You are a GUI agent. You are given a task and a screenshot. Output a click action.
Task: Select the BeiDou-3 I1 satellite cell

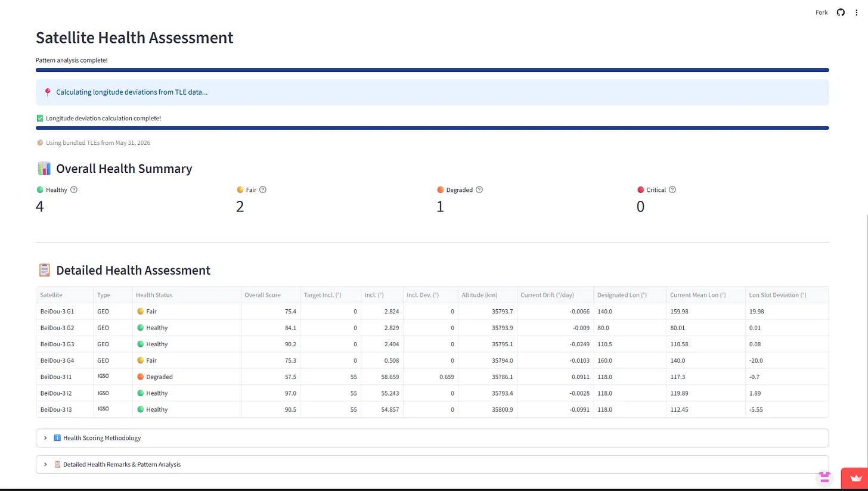coord(65,377)
